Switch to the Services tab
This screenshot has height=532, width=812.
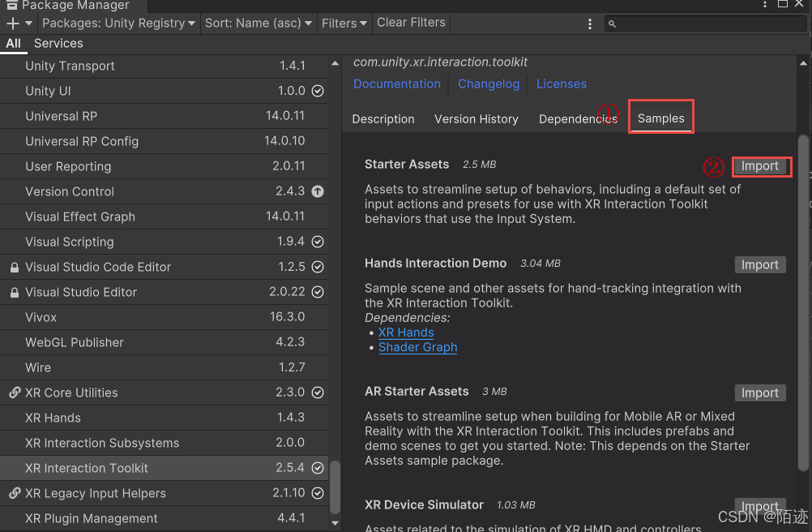(58, 44)
